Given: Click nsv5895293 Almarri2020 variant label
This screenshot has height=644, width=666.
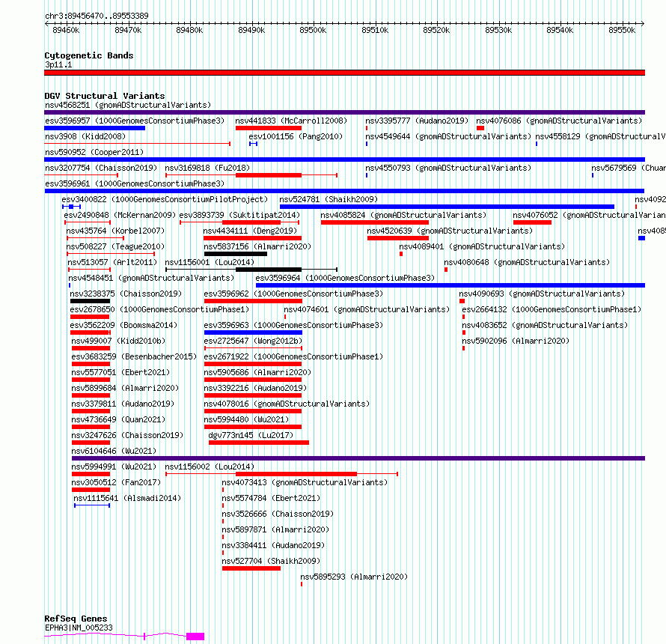Looking at the screenshot, I should (x=354, y=577).
